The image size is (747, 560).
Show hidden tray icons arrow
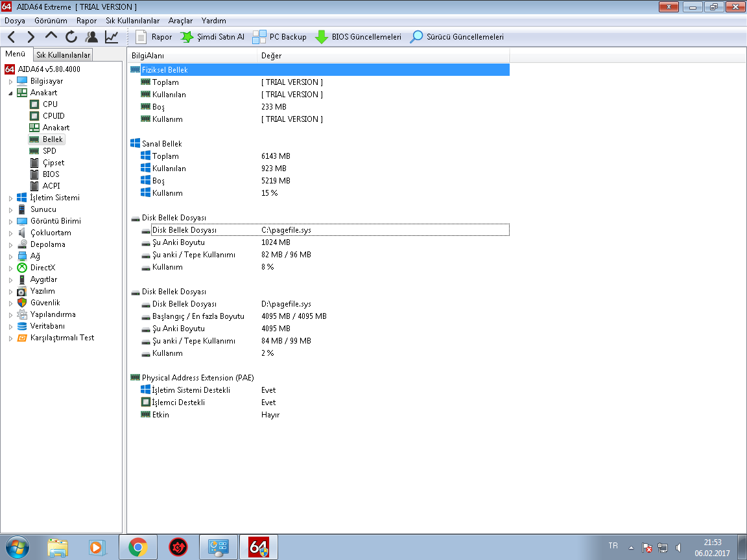click(x=631, y=548)
